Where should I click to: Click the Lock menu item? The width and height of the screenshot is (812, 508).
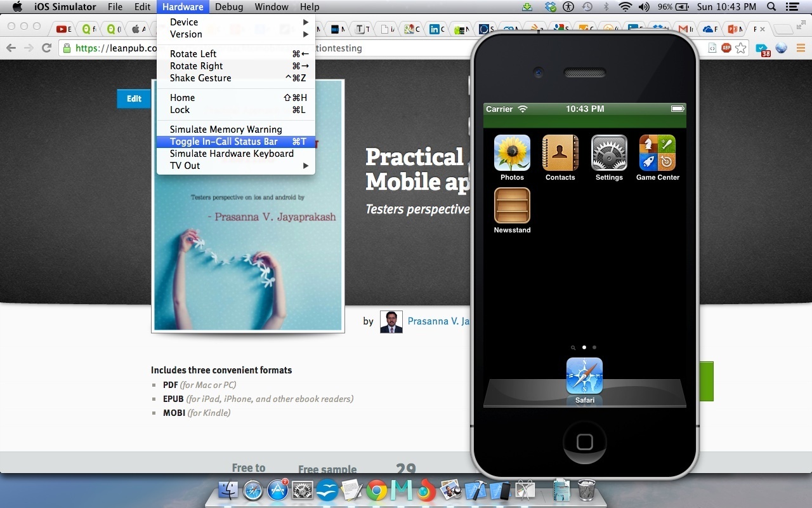(180, 110)
